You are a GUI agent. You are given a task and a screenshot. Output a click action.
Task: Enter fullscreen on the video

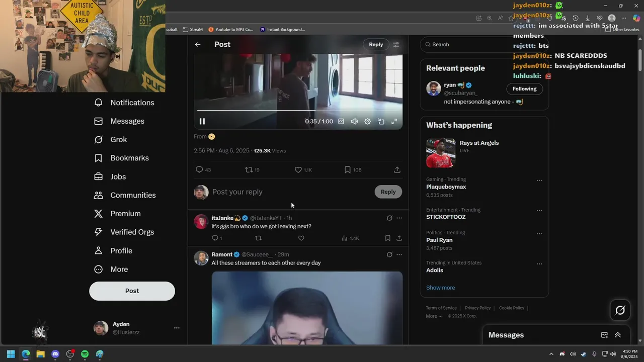[x=394, y=121]
